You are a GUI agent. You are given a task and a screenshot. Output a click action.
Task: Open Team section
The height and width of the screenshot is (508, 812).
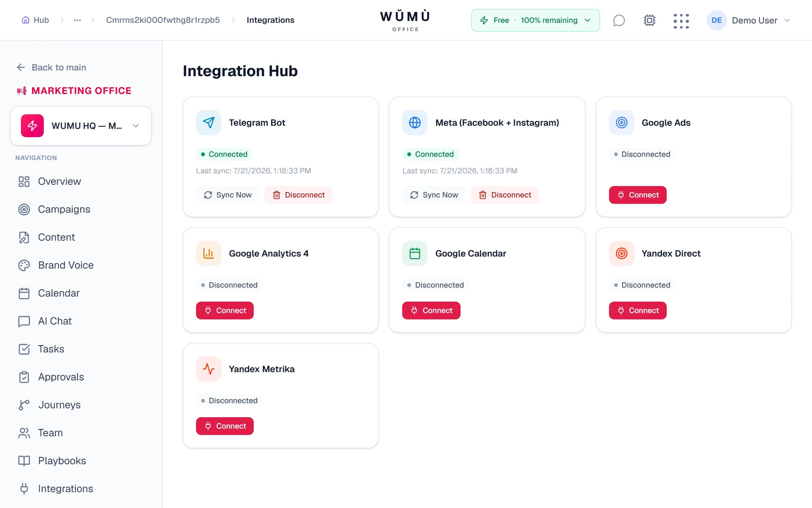(81, 433)
